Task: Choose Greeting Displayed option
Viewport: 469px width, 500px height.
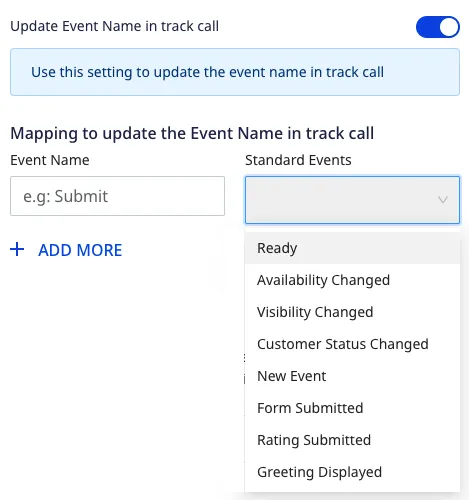Action: point(352,472)
